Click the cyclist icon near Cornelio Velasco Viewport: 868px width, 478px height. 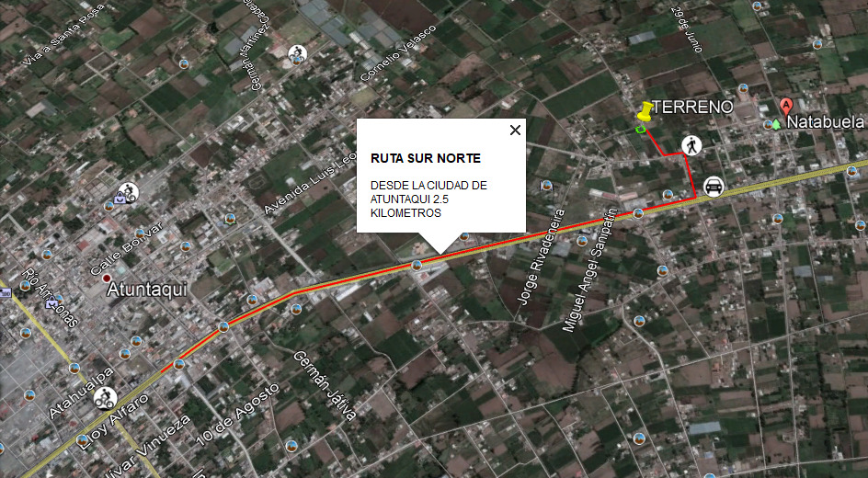coord(297,53)
